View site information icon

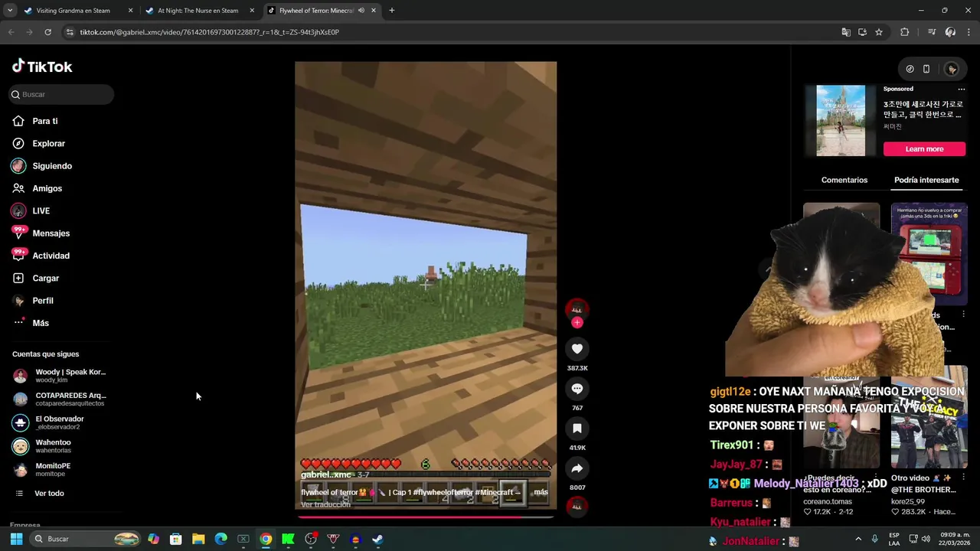pos(70,32)
